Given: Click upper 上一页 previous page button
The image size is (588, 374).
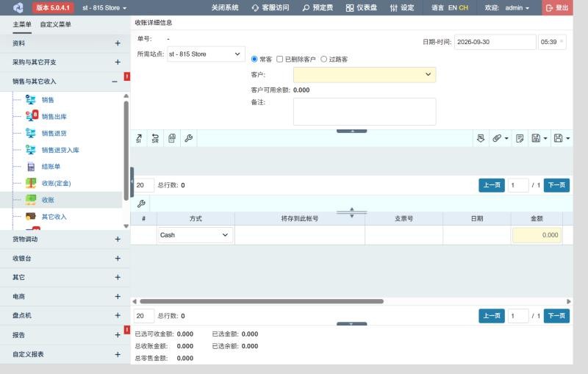Looking at the screenshot, I should [491, 185].
